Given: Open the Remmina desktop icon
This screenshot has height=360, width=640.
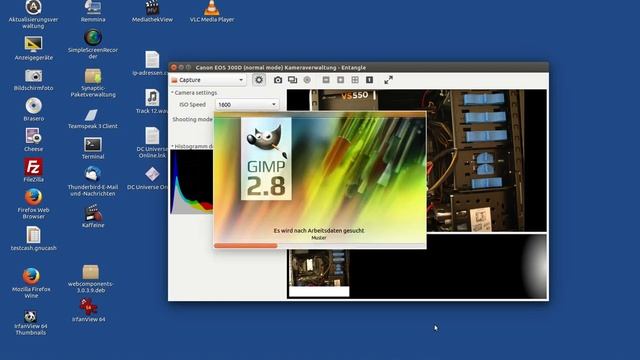Looking at the screenshot, I should tap(93, 11).
